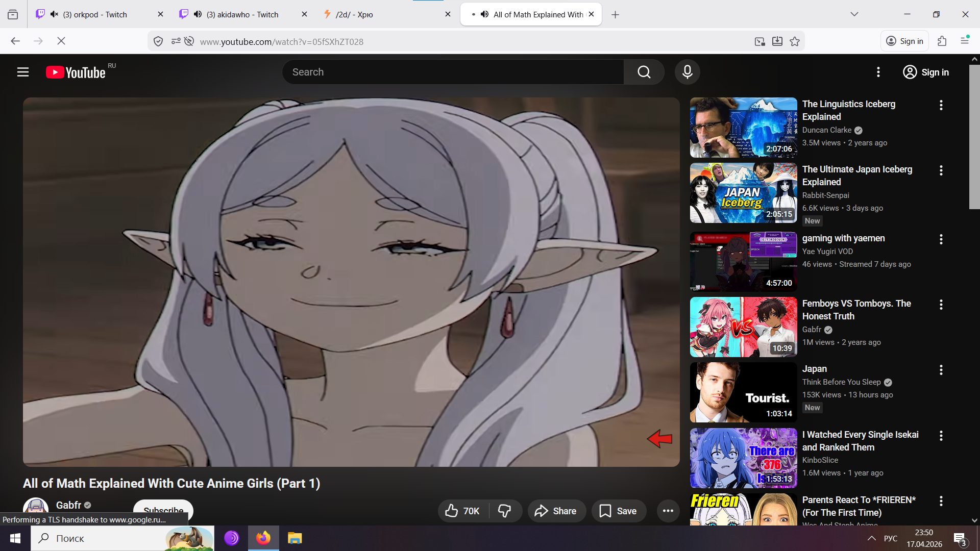Open options for Femboys VS Tomboys video
This screenshot has height=551, width=980.
(941, 305)
